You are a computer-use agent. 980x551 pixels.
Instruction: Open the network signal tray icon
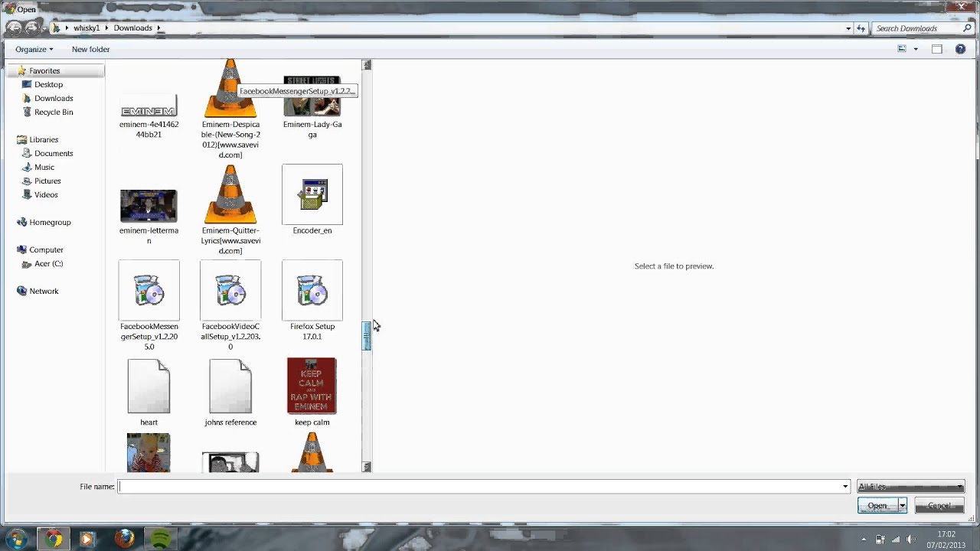896,540
